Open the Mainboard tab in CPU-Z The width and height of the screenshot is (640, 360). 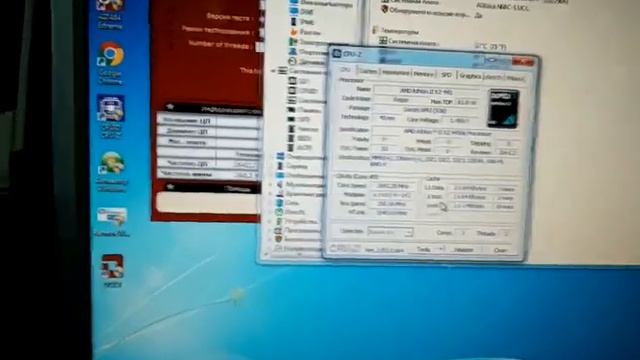pyautogui.click(x=395, y=73)
